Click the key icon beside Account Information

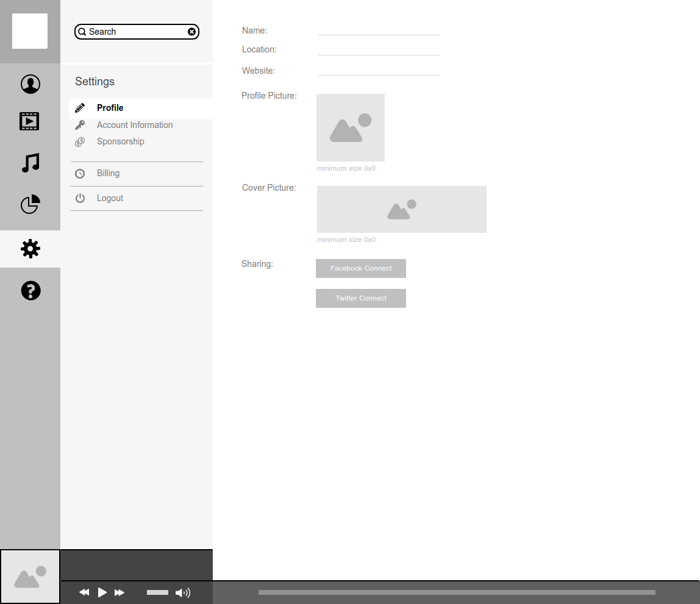tap(80, 125)
